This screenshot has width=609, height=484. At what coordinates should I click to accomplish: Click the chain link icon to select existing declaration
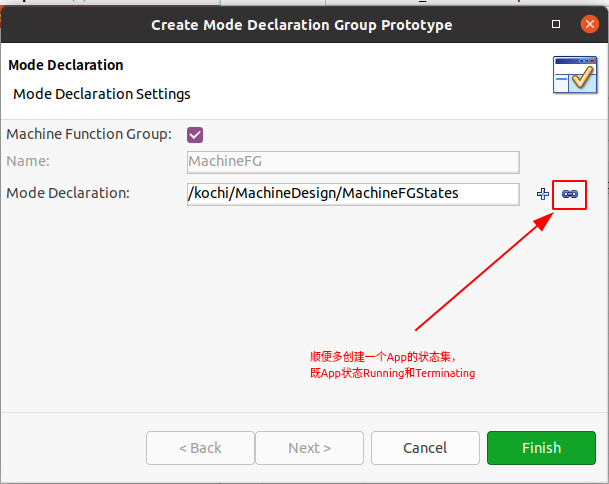point(570,194)
